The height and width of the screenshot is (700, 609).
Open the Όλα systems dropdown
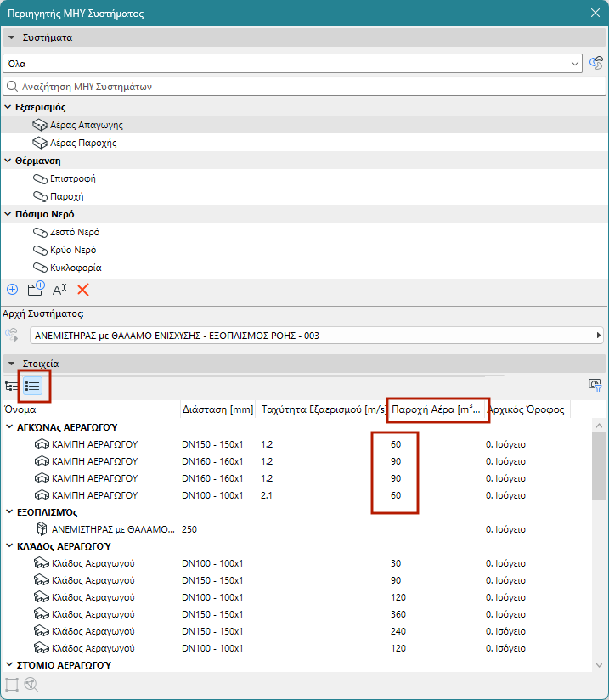[292, 64]
